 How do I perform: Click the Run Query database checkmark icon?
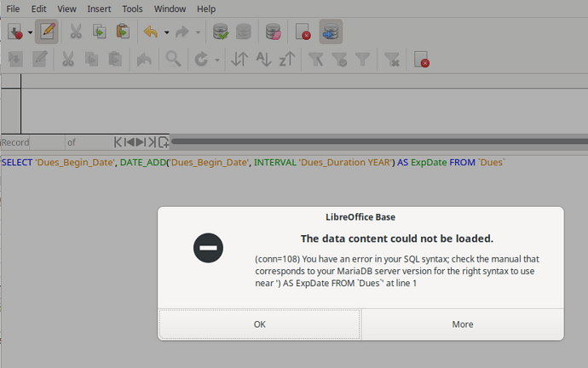221,32
